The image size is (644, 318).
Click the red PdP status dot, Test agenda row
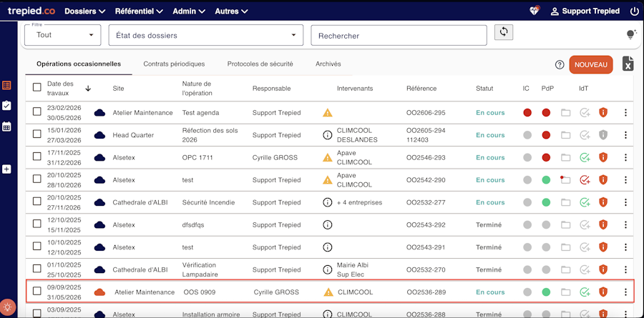click(546, 113)
